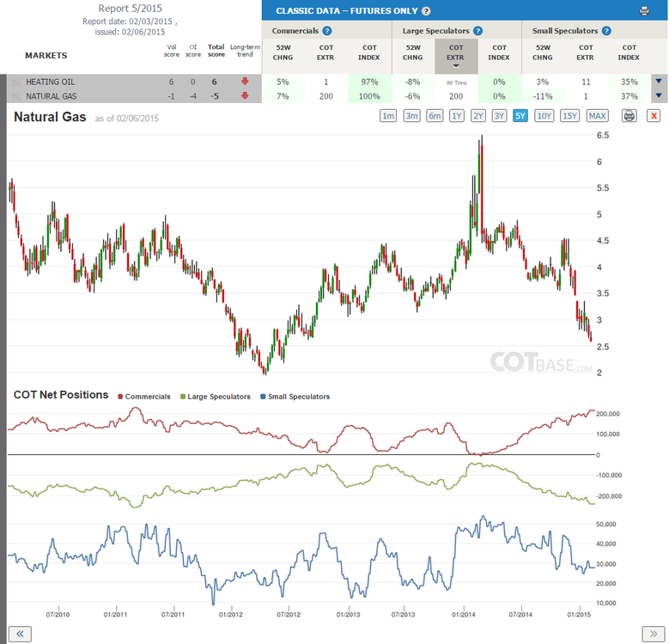669x644 pixels.
Task: Sort by Vol score column
Action: coord(172,51)
